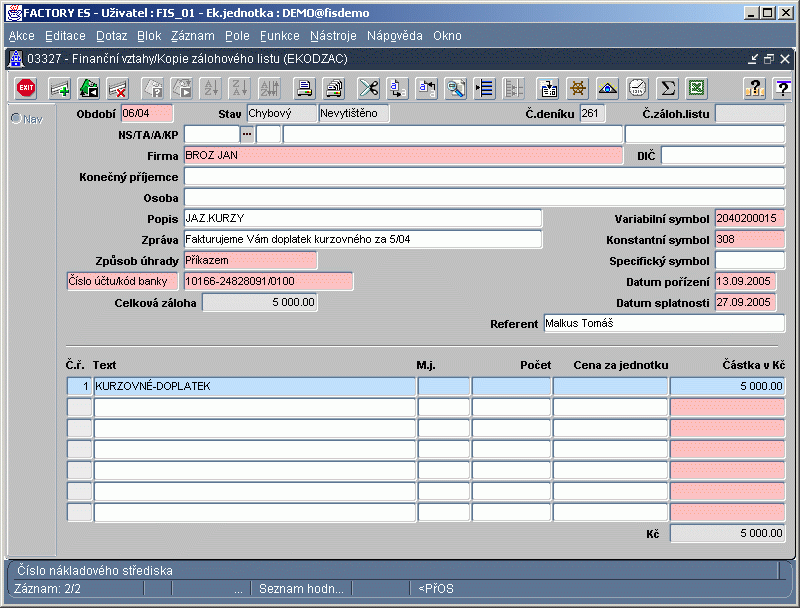Screen dimensions: 800x608
Task: Click the ship's wheel navigator icon
Action: (578, 88)
